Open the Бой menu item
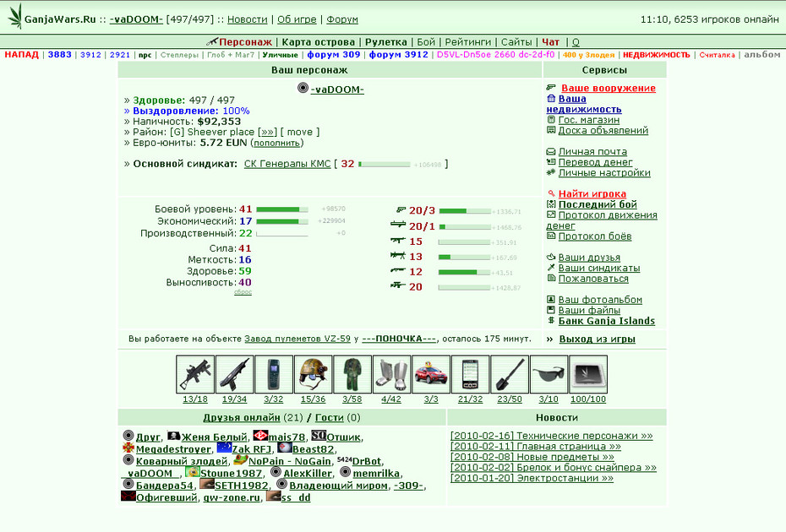The image size is (786, 532). [x=426, y=42]
